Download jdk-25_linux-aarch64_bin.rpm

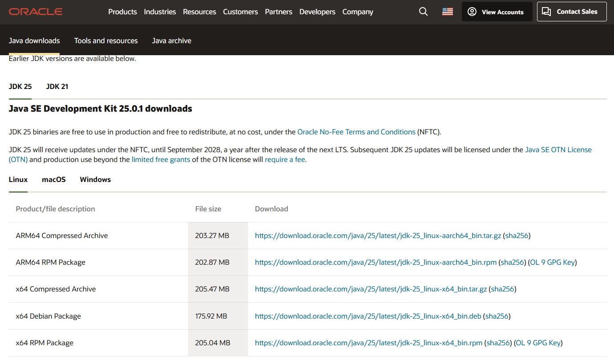(376, 262)
